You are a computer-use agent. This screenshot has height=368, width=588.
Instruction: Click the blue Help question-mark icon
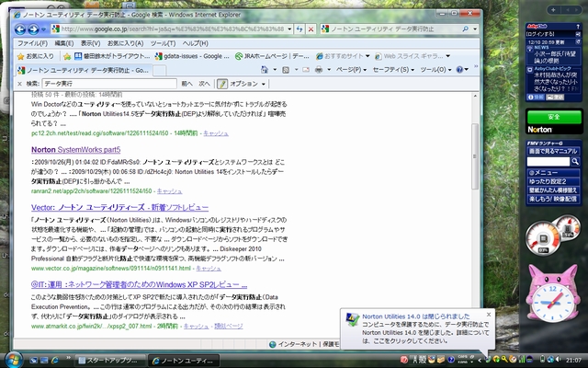pos(459,70)
